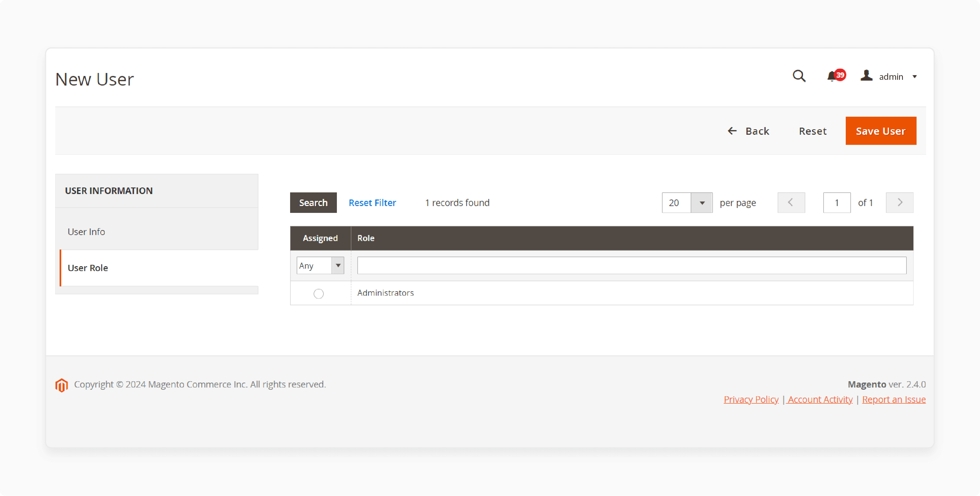Screen dimensions: 980x496
Task: Focus the Role name filter field
Action: pos(632,266)
